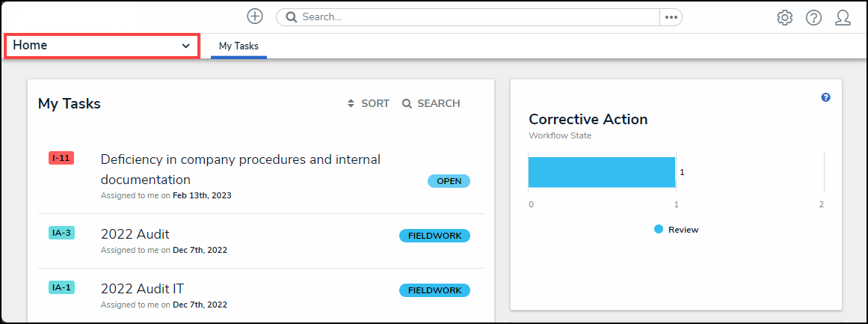The width and height of the screenshot is (868, 324).
Task: Toggle the Review legend item
Action: pos(676,230)
